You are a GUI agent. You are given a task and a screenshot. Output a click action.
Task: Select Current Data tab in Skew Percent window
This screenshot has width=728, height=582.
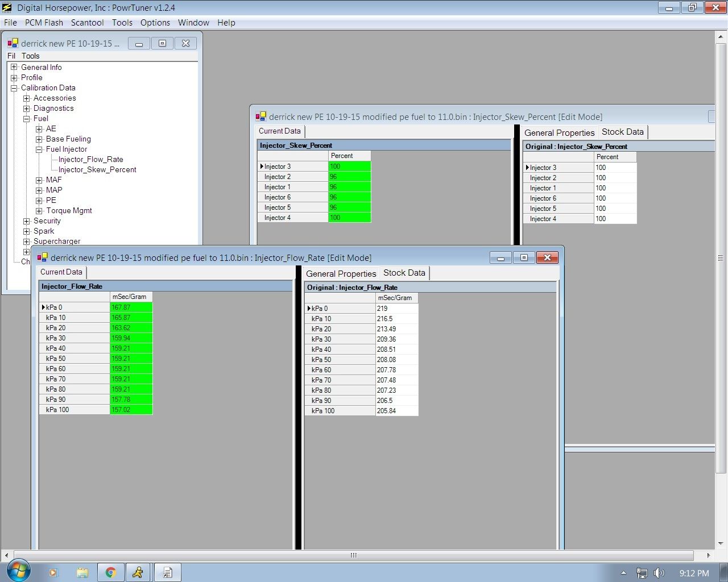coord(280,131)
